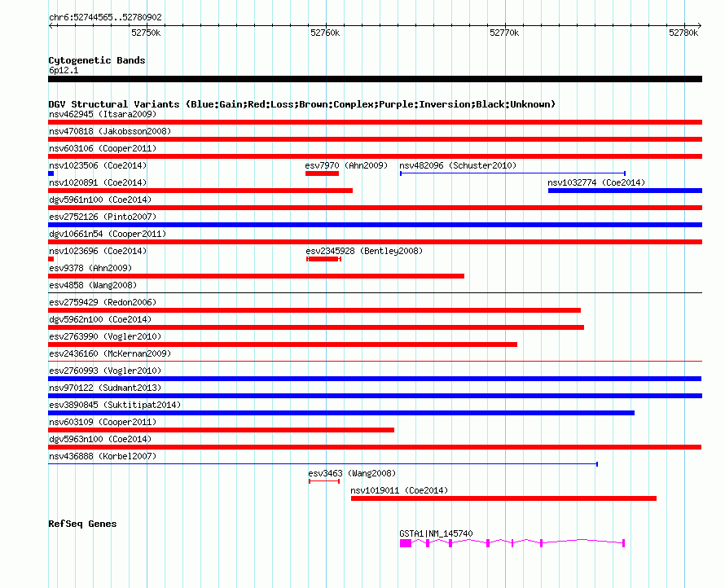Click the small red nsv1023696 loss marker
This screenshot has width=725, height=588.
point(51,259)
